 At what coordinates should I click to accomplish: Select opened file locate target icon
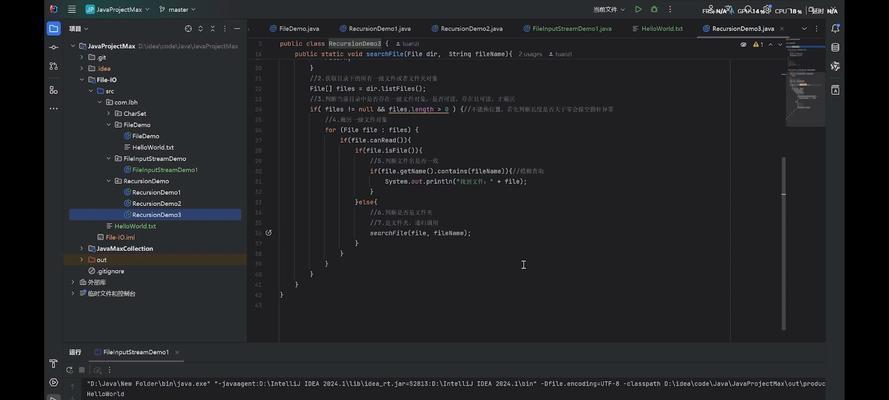click(x=188, y=28)
